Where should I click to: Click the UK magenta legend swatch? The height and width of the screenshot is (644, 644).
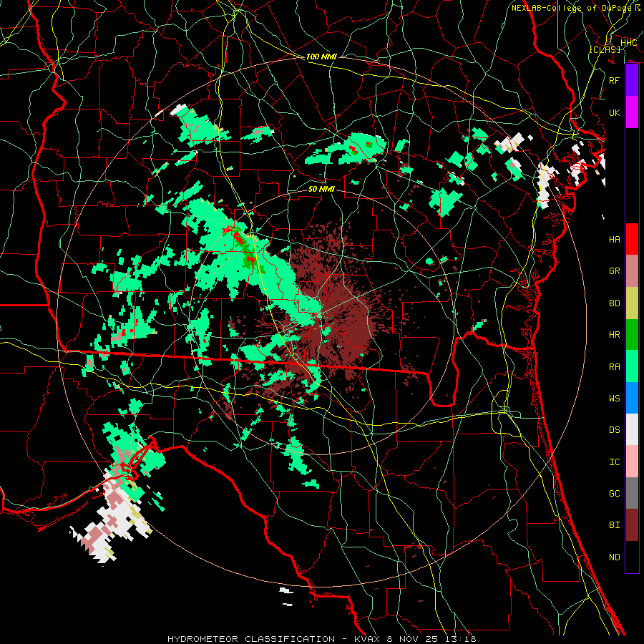632,112
